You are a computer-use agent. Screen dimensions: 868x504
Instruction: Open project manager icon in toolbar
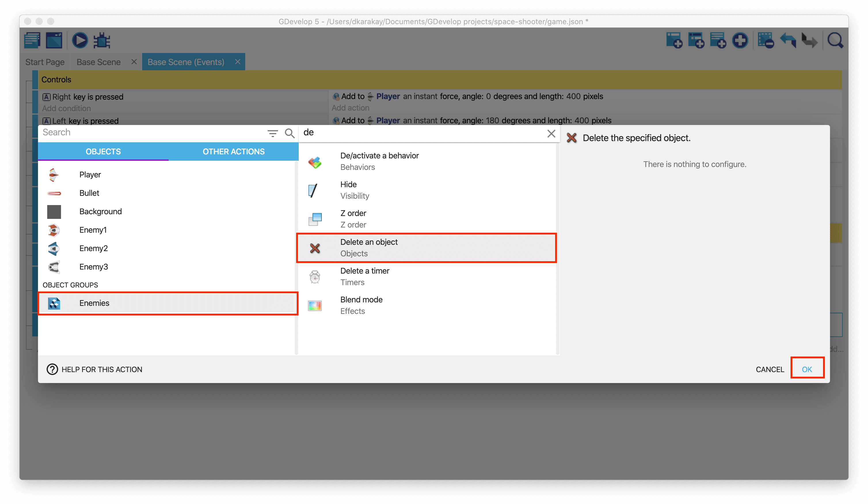(x=33, y=40)
